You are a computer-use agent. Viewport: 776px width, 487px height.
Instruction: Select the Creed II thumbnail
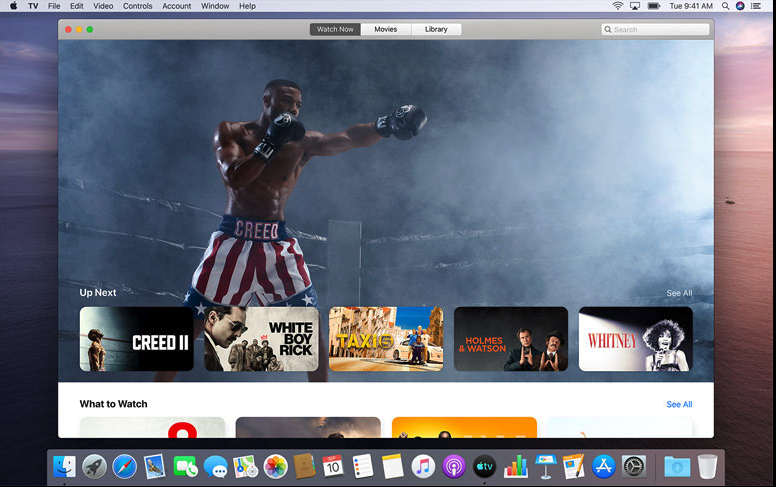pyautogui.click(x=137, y=339)
